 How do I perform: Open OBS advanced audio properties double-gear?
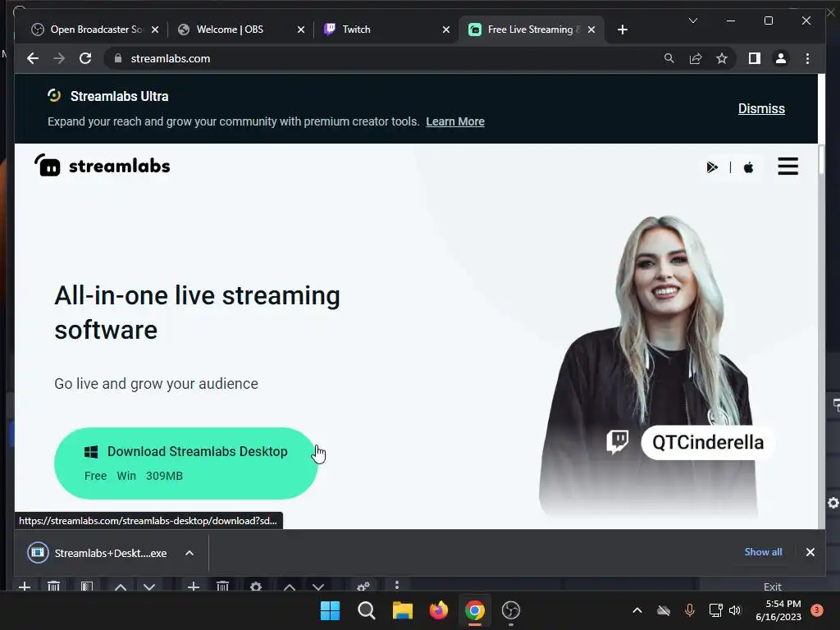(363, 586)
